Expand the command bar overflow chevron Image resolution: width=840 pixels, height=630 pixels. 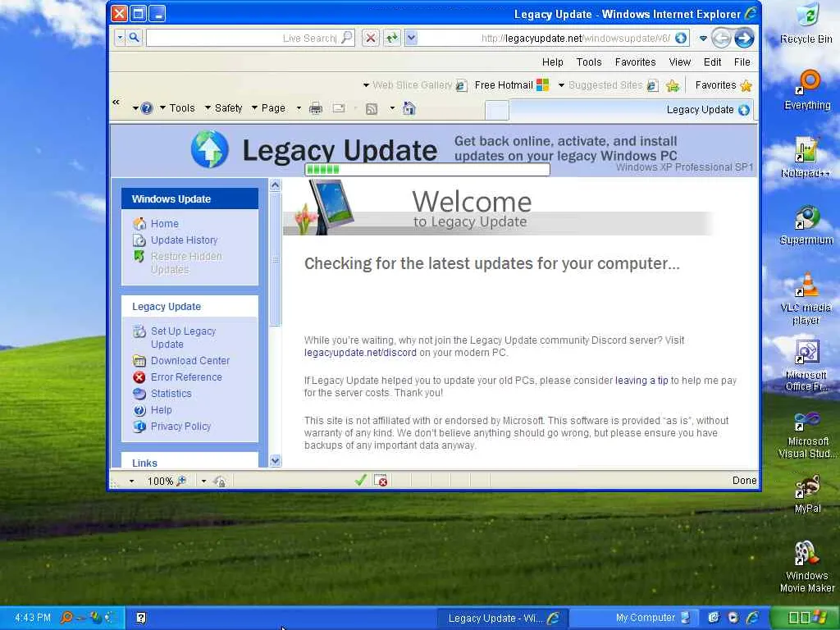coord(116,102)
